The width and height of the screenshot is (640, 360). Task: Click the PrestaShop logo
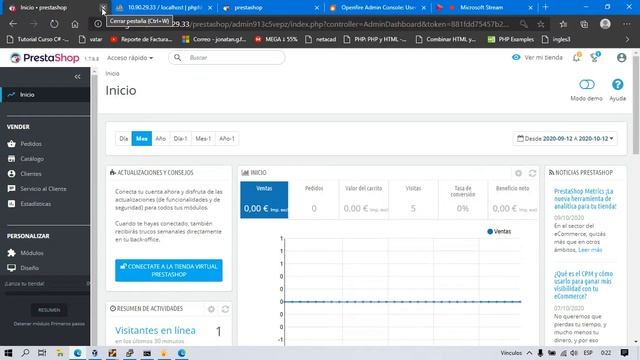(x=44, y=58)
